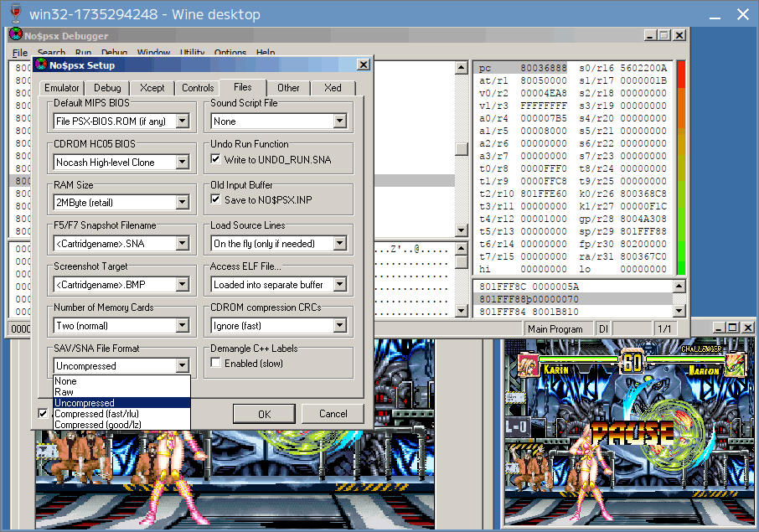The height and width of the screenshot is (532, 759).
Task: Open the Load Source Lines dropdown
Action: point(340,243)
